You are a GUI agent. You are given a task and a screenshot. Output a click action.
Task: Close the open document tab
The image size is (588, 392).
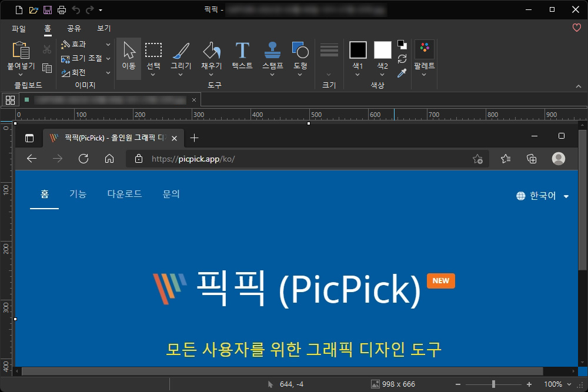[x=194, y=100]
